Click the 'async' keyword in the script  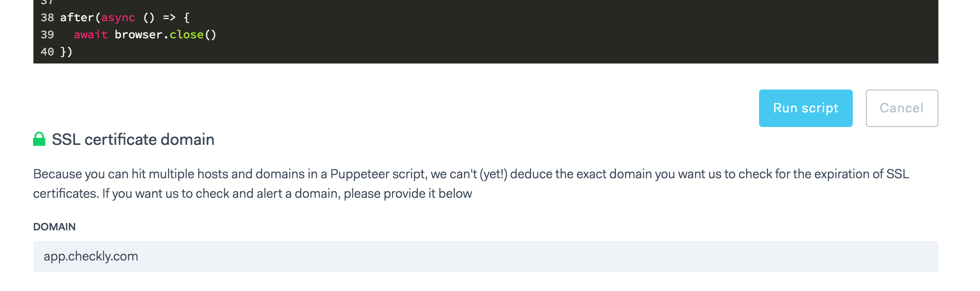[118, 18]
